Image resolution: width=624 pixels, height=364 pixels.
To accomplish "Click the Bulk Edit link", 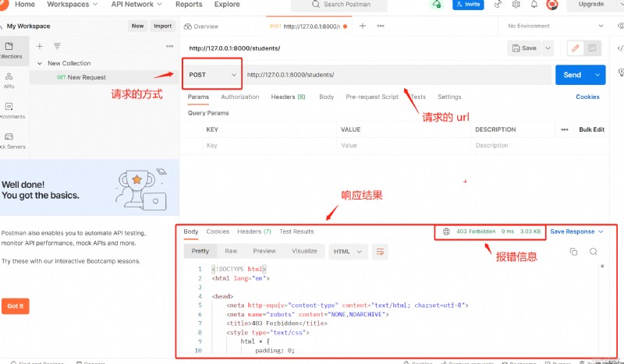I will (592, 129).
